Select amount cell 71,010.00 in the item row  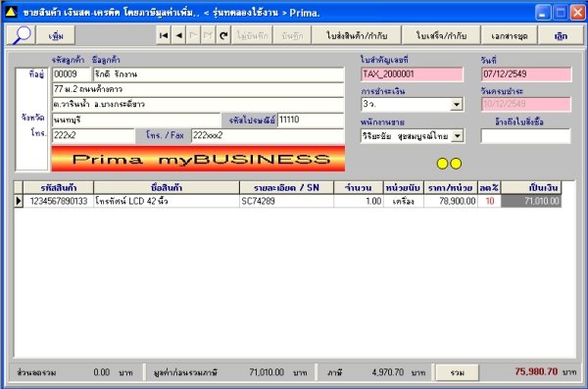coord(531,201)
